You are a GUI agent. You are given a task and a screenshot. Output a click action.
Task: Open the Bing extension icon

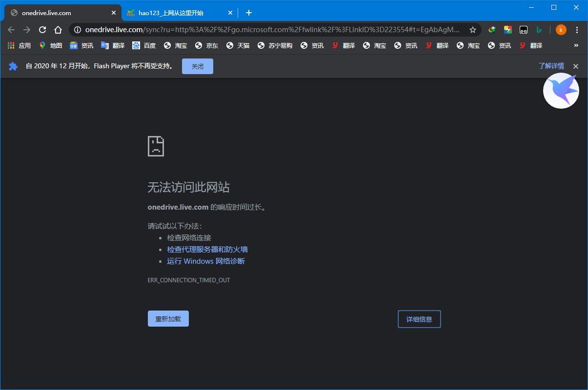[539, 30]
